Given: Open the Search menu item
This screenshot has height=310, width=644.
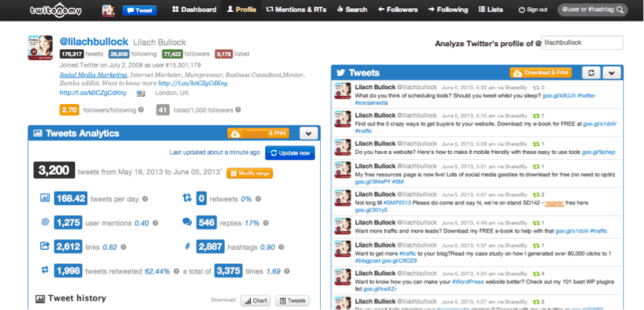Looking at the screenshot, I should pyautogui.click(x=351, y=10).
